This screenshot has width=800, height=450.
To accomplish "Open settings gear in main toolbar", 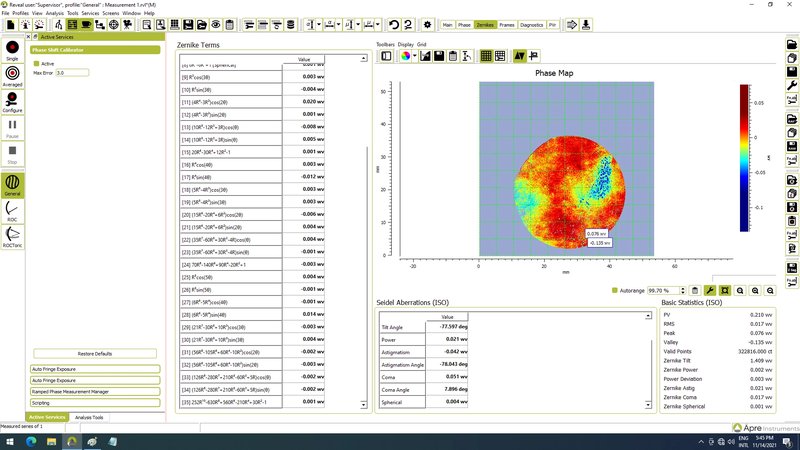I will pos(428,24).
